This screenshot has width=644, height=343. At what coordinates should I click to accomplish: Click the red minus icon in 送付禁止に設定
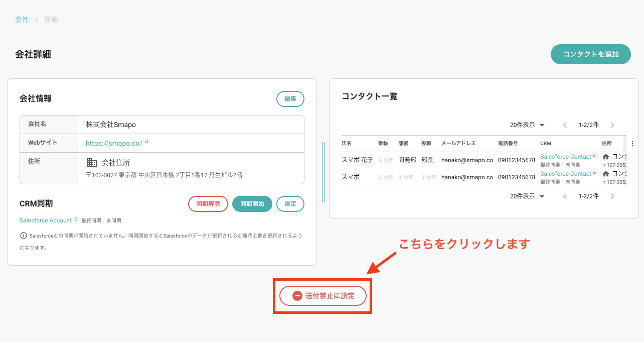[297, 296]
